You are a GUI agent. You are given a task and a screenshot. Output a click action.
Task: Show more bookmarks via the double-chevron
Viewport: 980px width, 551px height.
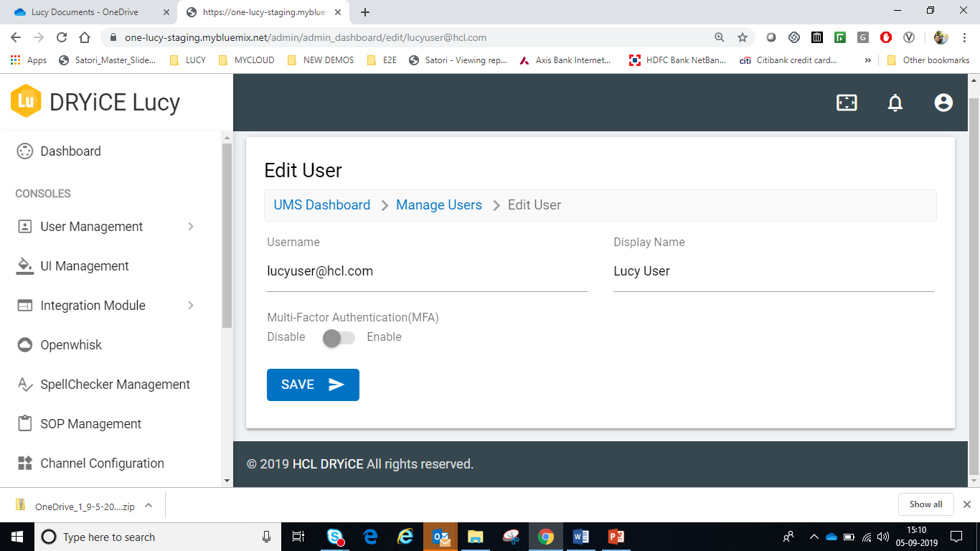(868, 60)
